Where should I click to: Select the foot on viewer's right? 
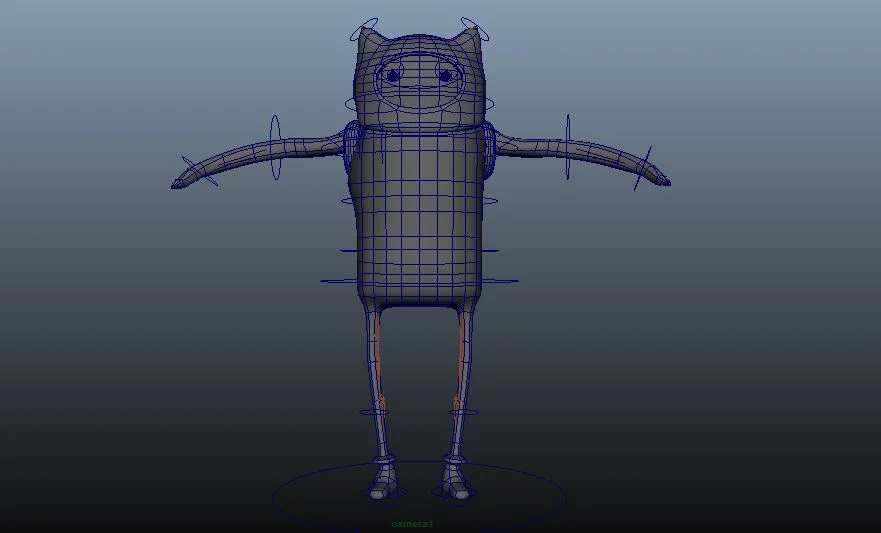click(x=455, y=479)
